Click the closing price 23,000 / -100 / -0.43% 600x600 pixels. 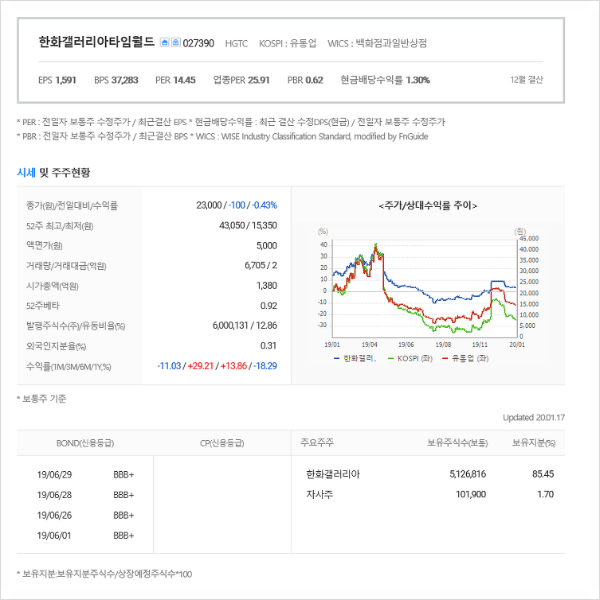pos(236,205)
